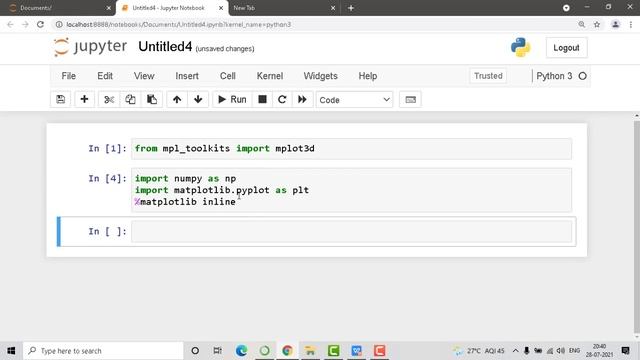Image resolution: width=640 pixels, height=360 pixels.
Task: Launch Microsoft Edge from the taskbar
Action: [x=241, y=351]
